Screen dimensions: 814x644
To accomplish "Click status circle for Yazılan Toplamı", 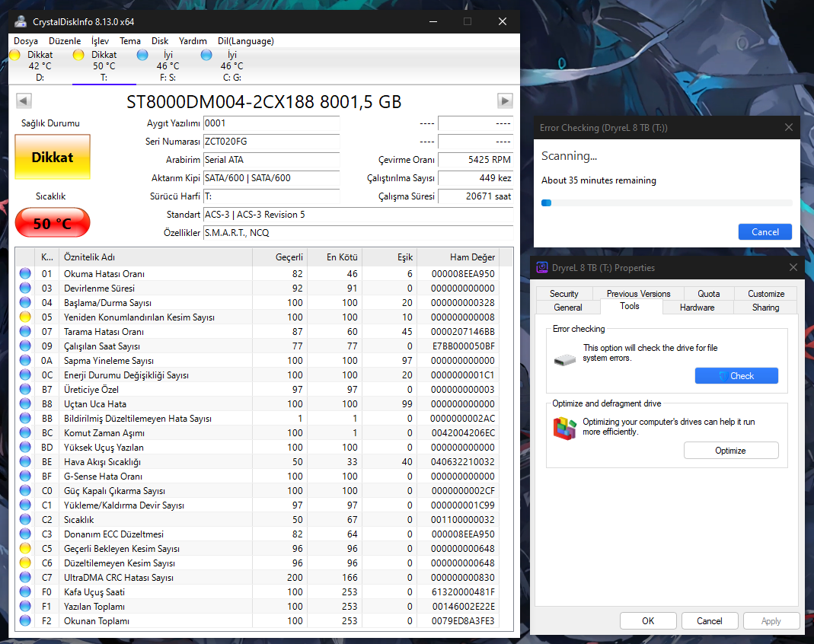I will tap(25, 606).
